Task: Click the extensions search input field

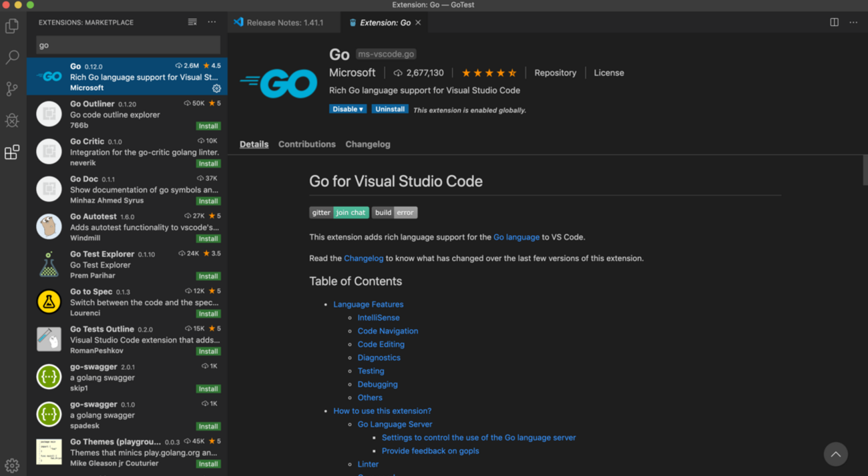Action: click(127, 45)
